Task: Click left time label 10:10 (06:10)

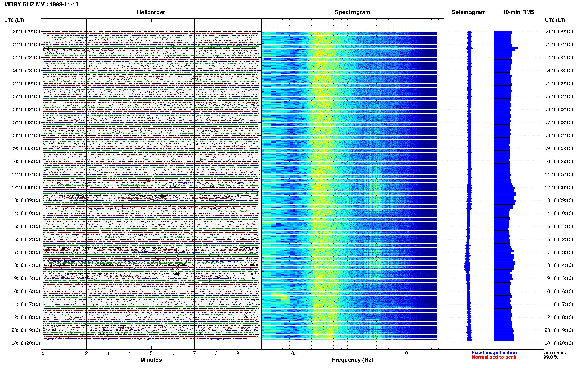Action: click(x=26, y=161)
